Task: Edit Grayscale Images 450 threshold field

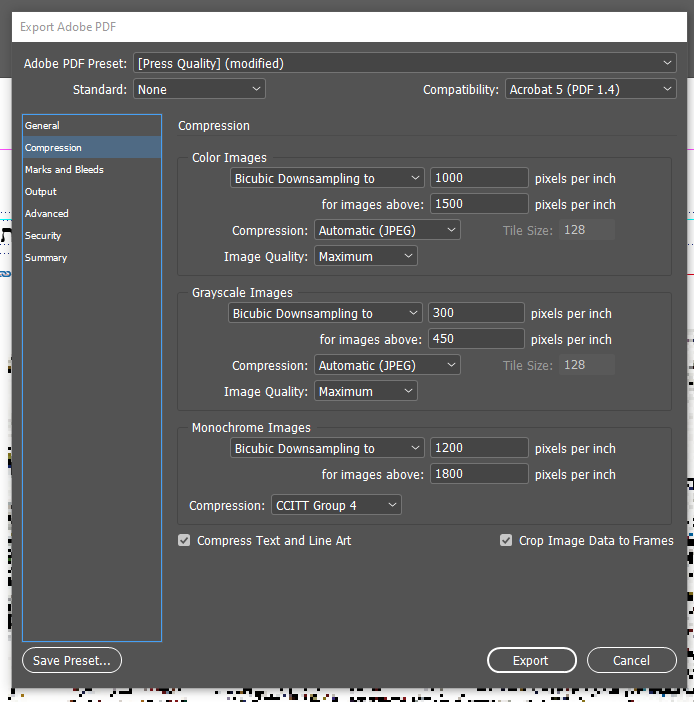Action: click(x=476, y=339)
